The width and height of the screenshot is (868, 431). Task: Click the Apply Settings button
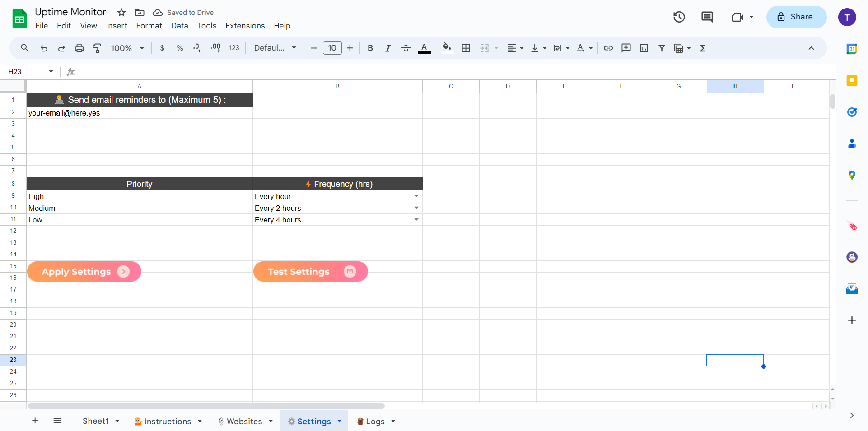(x=84, y=271)
